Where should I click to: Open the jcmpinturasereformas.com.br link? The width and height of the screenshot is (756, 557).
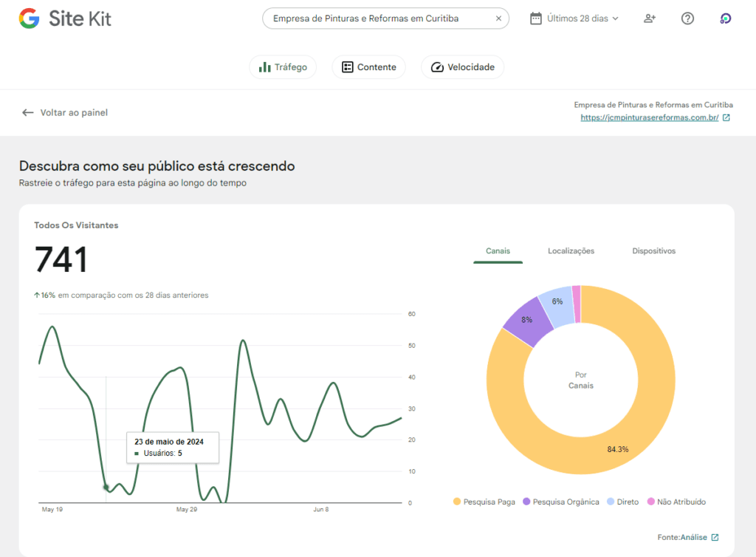[x=649, y=117]
